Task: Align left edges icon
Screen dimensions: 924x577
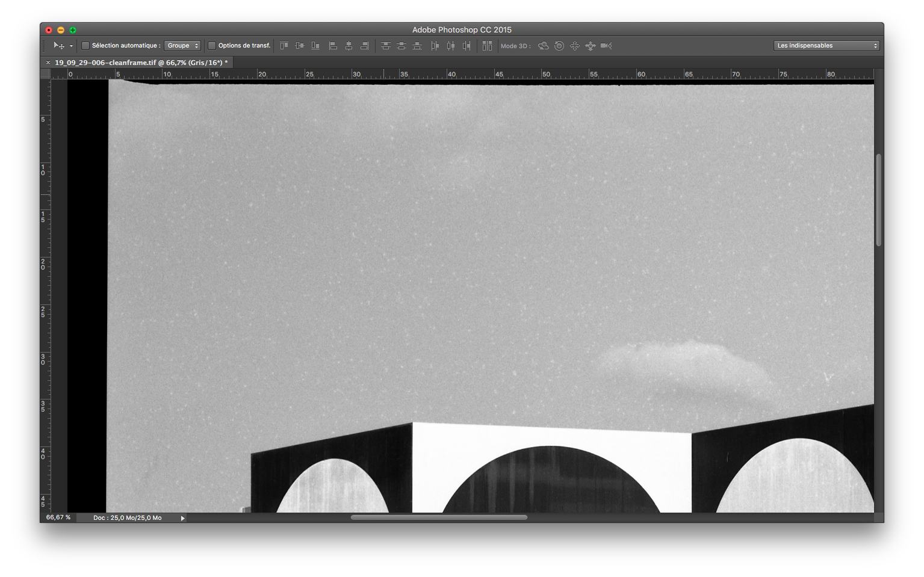Action: tap(333, 46)
